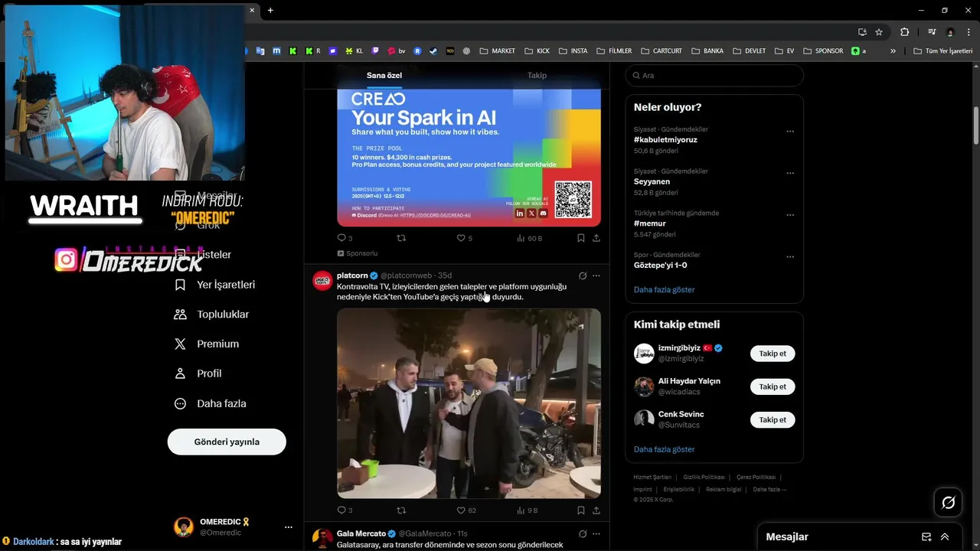Open the platcorn profile name

[x=352, y=275]
